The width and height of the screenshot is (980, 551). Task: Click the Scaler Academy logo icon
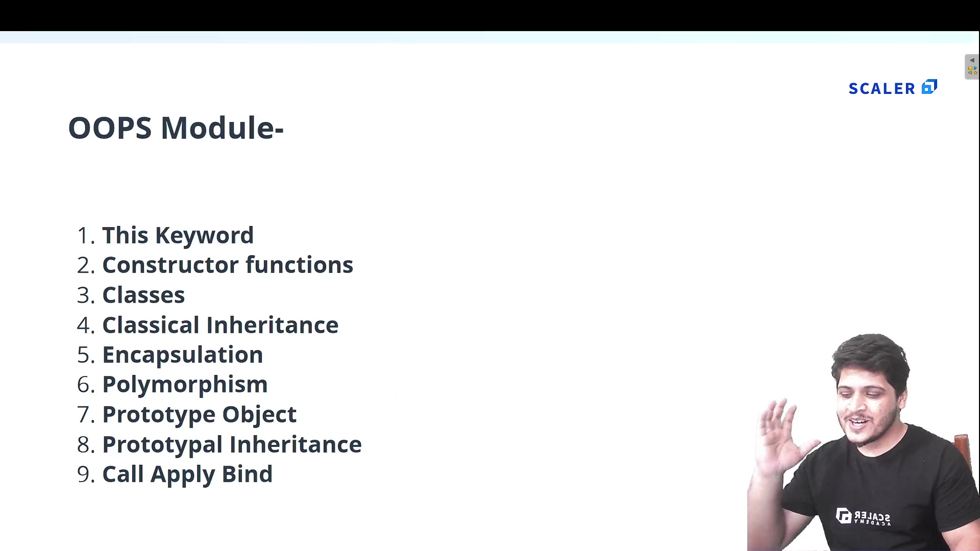[x=932, y=87]
